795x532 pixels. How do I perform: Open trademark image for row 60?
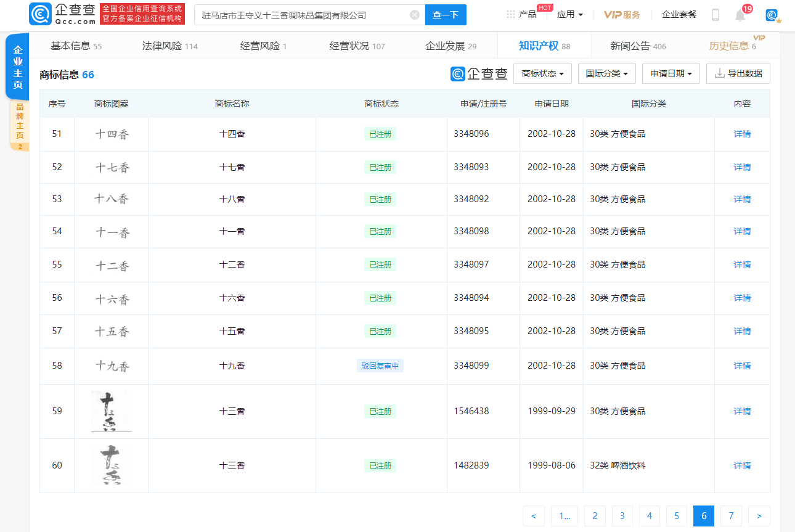[x=112, y=465]
